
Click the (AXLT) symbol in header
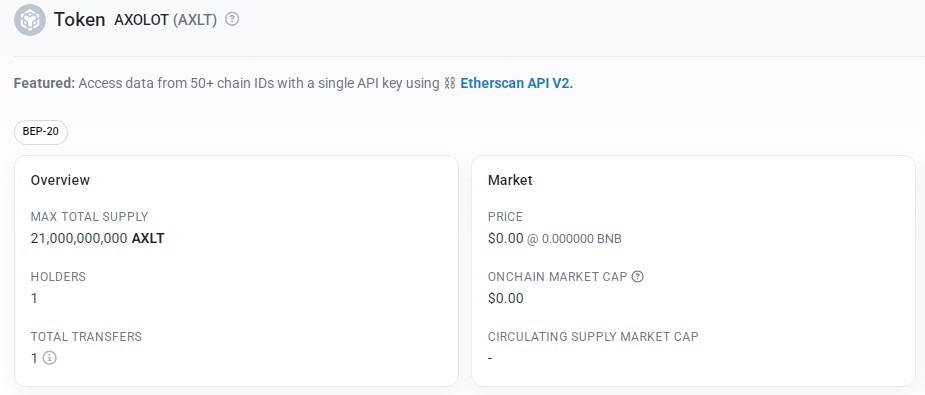pyautogui.click(x=195, y=19)
